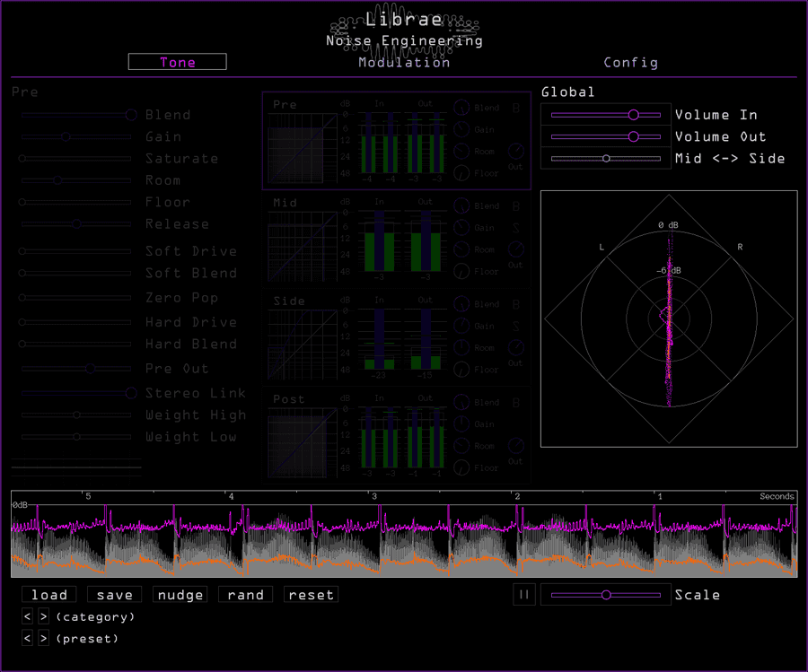Image resolution: width=808 pixels, height=672 pixels.
Task: Select the Pre compression curve graph
Action: click(303, 148)
